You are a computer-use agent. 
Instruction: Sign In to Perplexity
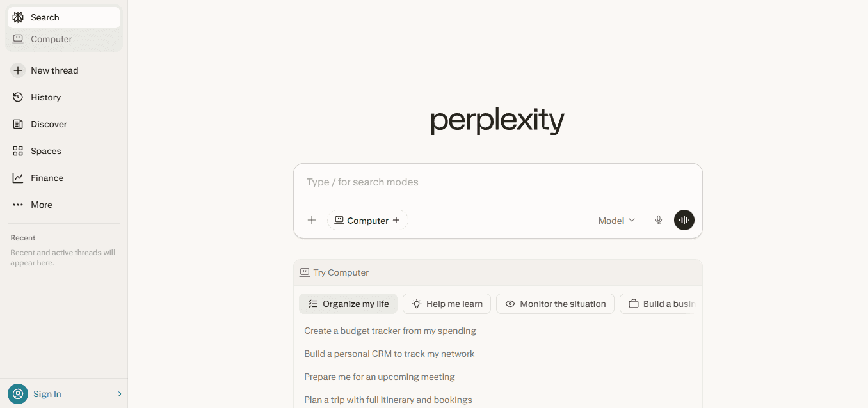point(47,393)
